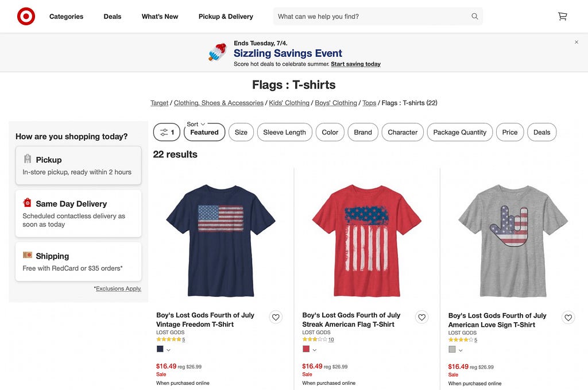Go to Boys' Clothing breadcrumb
The width and height of the screenshot is (588, 390).
pos(336,103)
